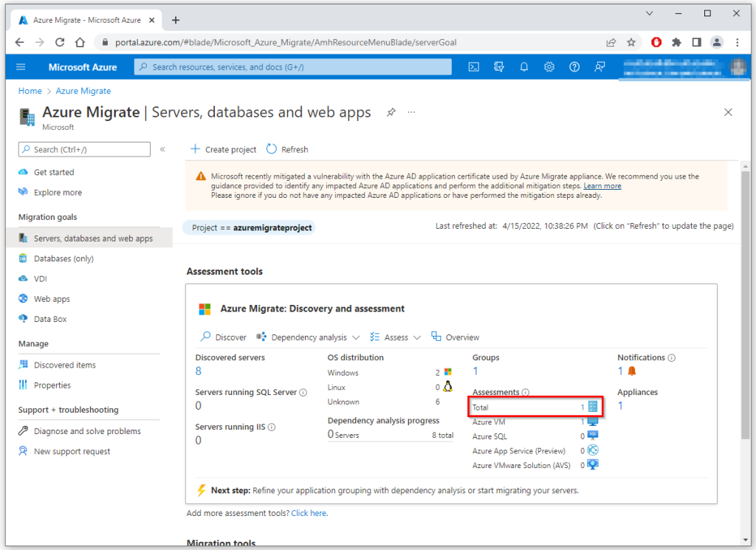The width and height of the screenshot is (756, 550).
Task: Open Discovered servers count 8
Action: [198, 371]
